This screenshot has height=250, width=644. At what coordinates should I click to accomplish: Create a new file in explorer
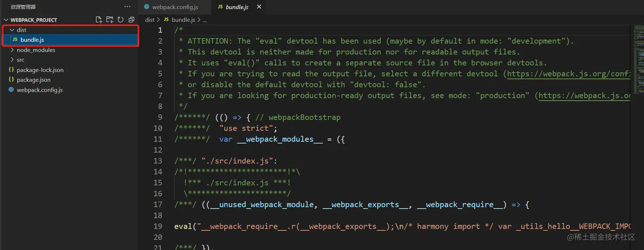99,20
